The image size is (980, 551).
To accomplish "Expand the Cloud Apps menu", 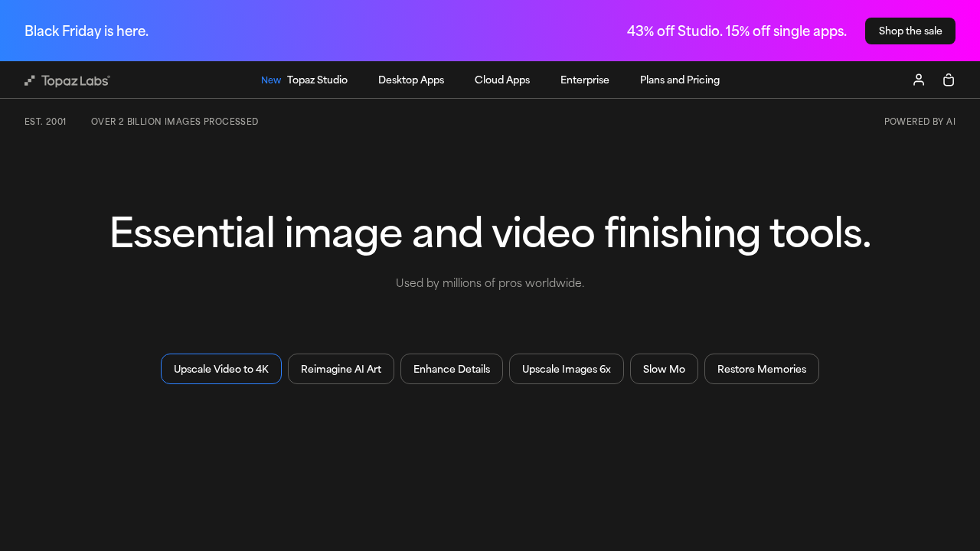I will point(501,79).
